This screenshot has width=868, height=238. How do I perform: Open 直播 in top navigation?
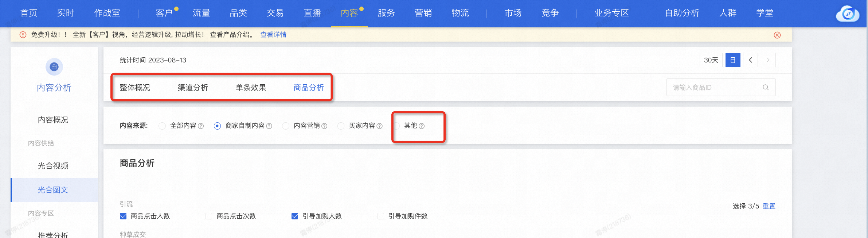[312, 13]
